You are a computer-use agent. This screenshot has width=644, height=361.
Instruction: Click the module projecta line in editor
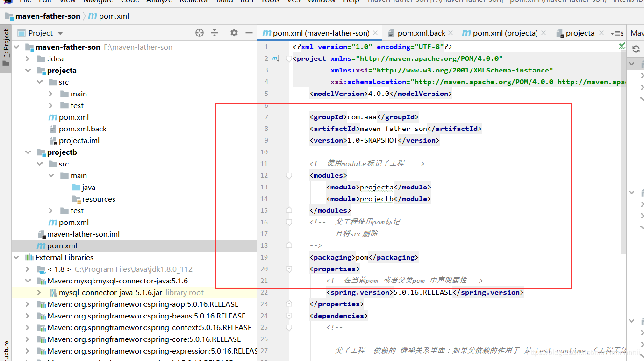point(379,187)
